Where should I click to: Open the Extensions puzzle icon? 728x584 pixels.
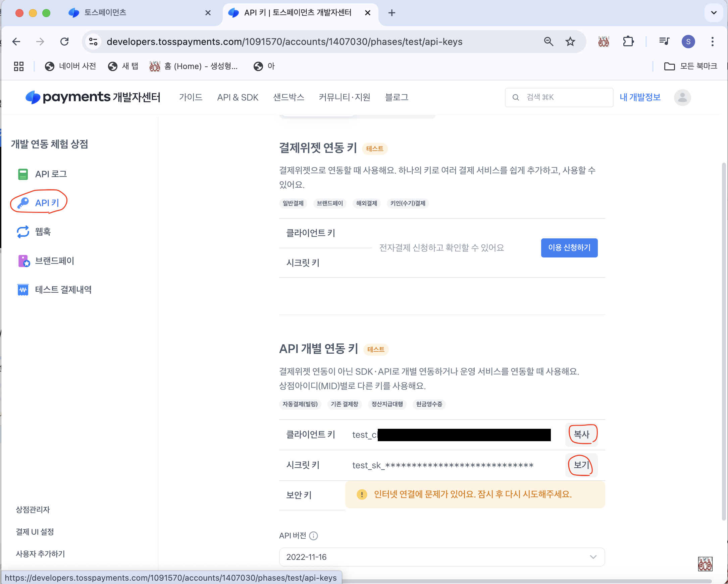(x=628, y=42)
